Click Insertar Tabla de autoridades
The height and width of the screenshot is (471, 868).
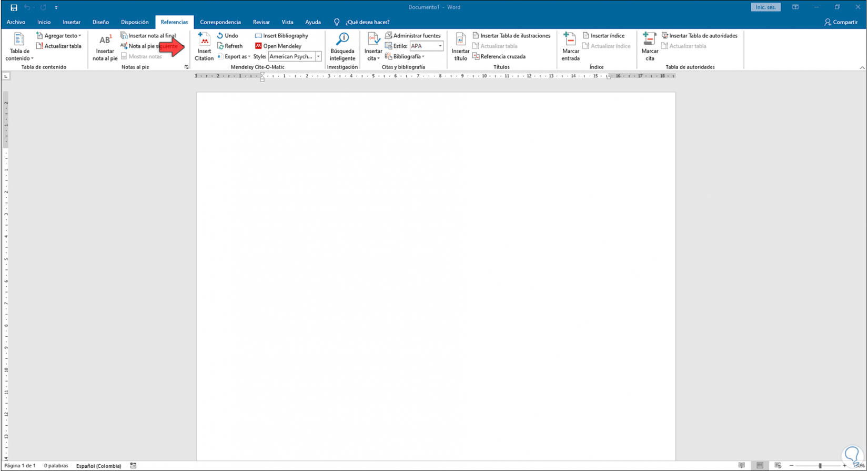(x=699, y=36)
